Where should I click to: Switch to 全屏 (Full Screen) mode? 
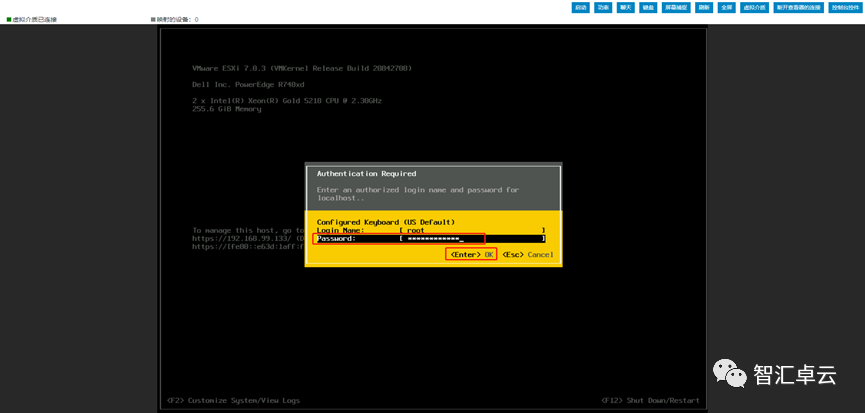pos(727,8)
